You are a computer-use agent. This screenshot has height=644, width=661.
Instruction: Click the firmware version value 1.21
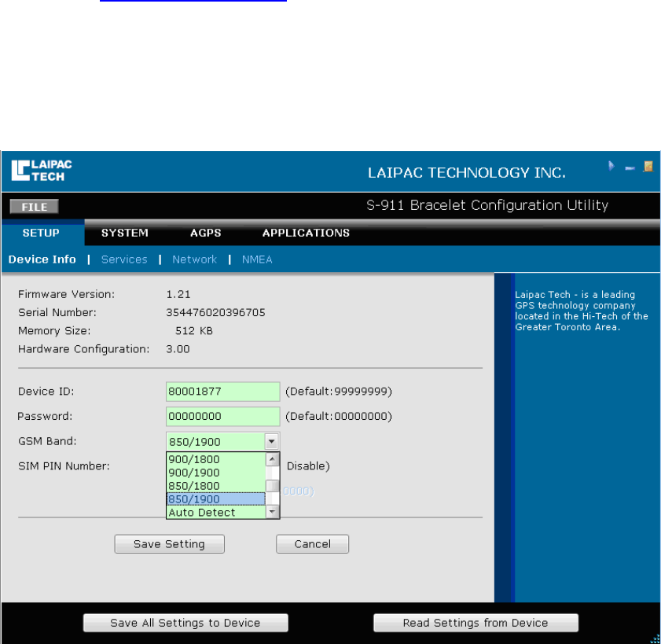(x=178, y=294)
